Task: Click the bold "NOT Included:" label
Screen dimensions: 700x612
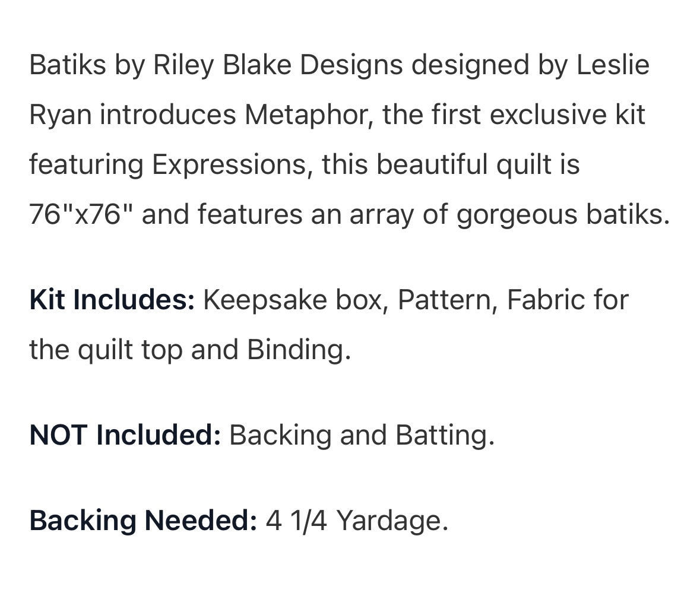Action: [x=125, y=435]
